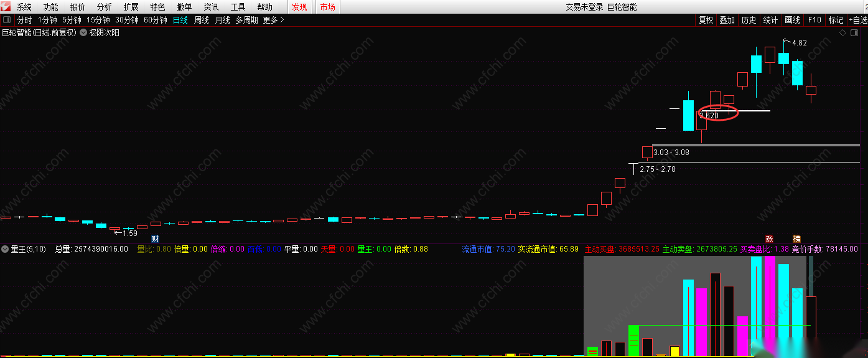Image resolution: width=868 pixels, height=358 pixels.
Task: Open the 帮助 menu
Action: tap(264, 7)
